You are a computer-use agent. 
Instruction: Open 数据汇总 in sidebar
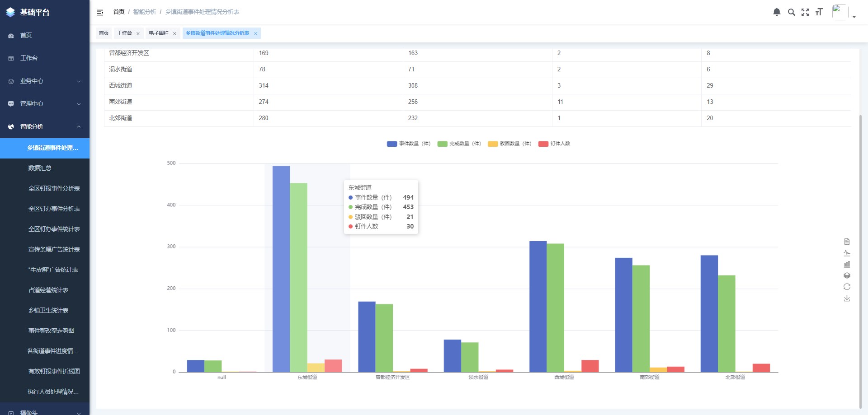45,168
